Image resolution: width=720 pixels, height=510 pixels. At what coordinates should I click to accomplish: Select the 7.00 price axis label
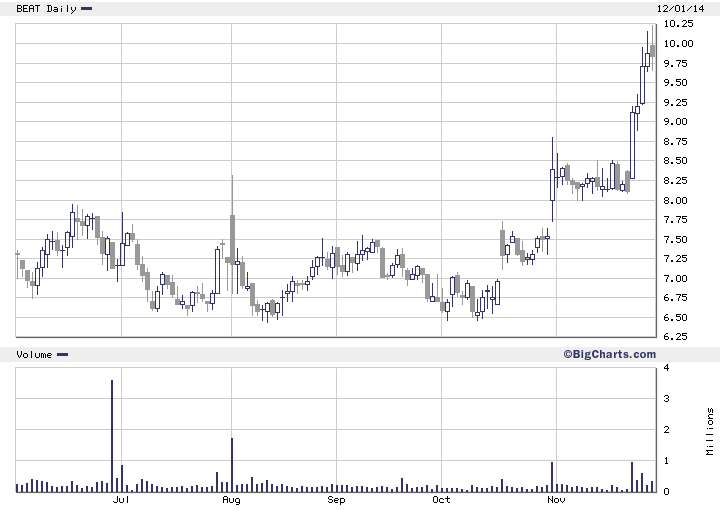[675, 278]
